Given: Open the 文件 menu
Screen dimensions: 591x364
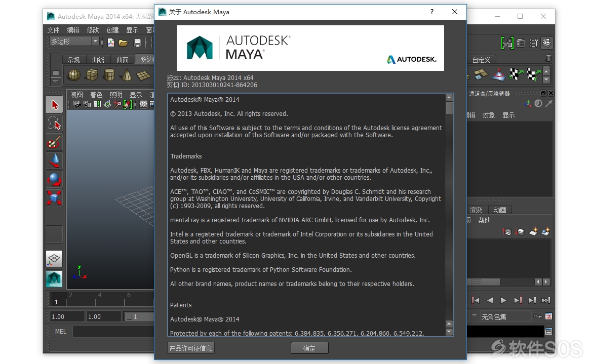Looking at the screenshot, I should pos(54,30).
